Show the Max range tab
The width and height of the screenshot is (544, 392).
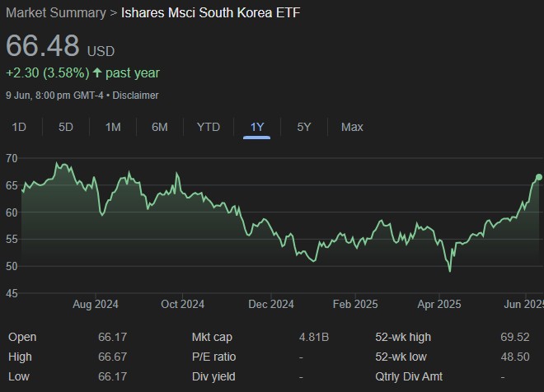(x=352, y=127)
